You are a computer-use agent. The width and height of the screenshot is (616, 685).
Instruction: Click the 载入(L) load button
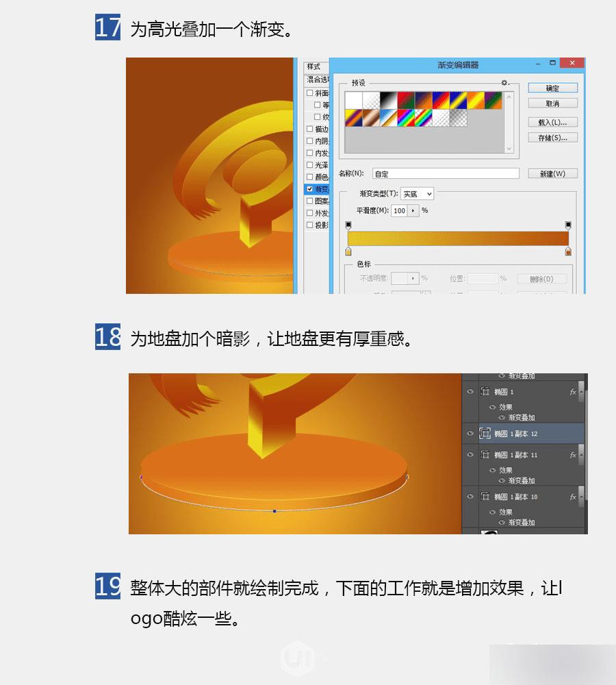tap(553, 122)
